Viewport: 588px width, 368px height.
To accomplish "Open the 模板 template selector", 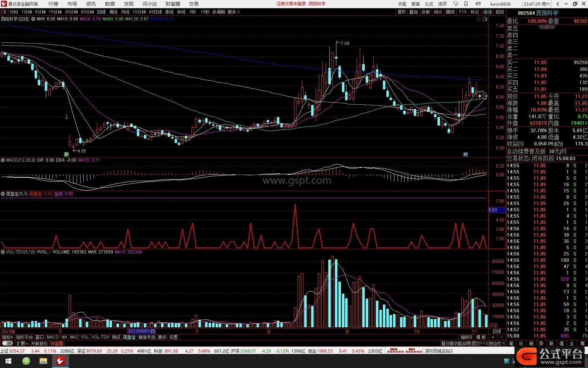I will pyautogui.click(x=481, y=337).
